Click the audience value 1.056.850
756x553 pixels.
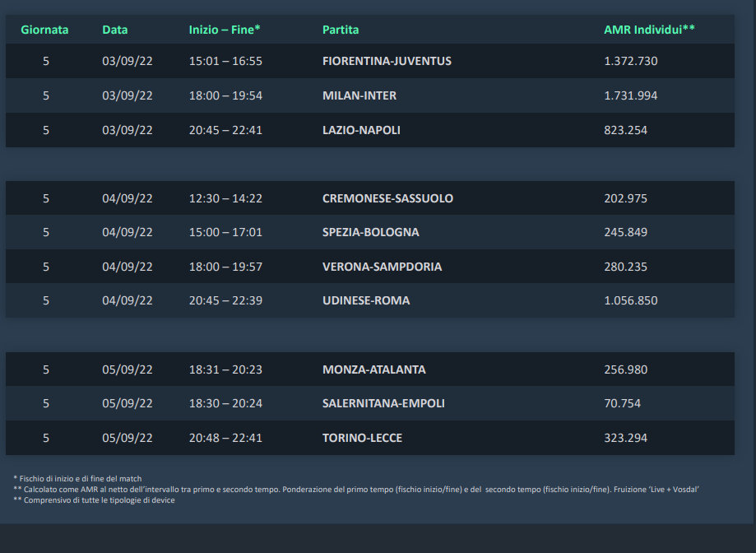point(631,300)
